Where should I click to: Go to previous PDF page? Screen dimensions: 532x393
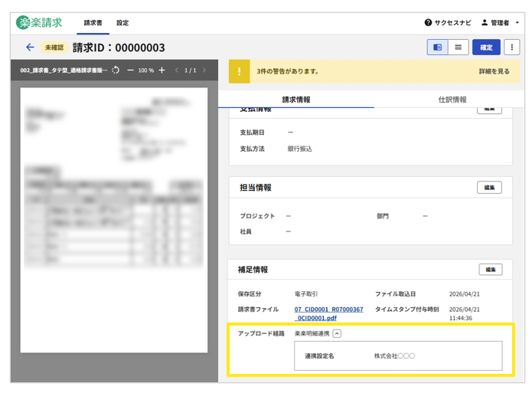pyautogui.click(x=176, y=70)
